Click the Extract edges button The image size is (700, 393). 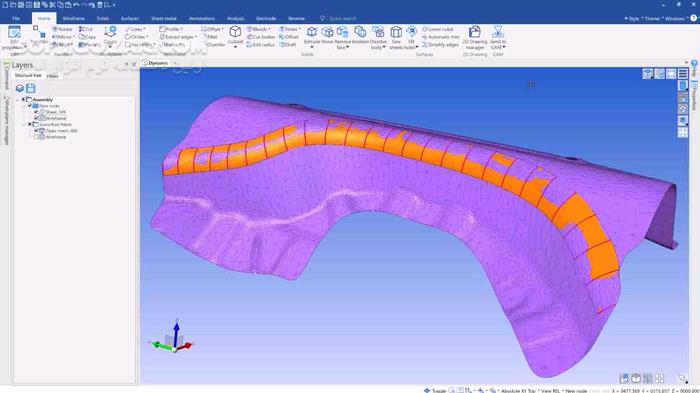tap(178, 37)
